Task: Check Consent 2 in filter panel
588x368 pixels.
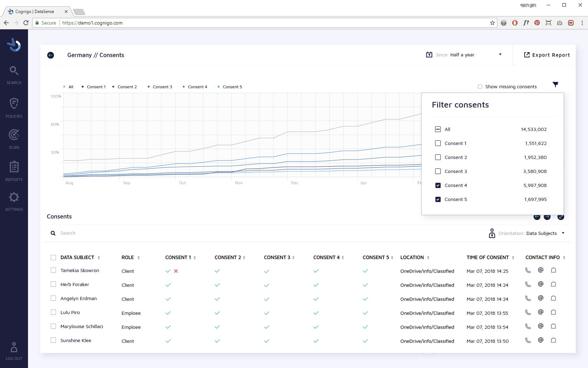Action: coord(438,157)
